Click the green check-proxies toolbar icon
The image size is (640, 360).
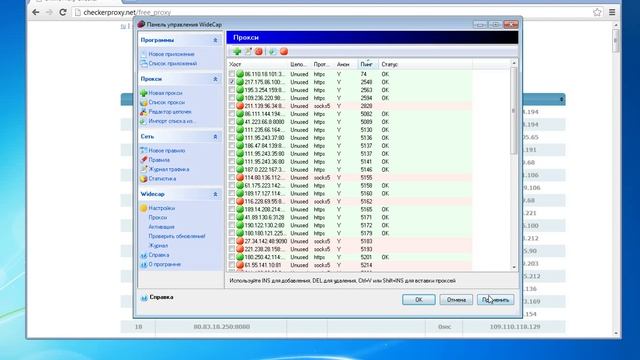(x=272, y=51)
